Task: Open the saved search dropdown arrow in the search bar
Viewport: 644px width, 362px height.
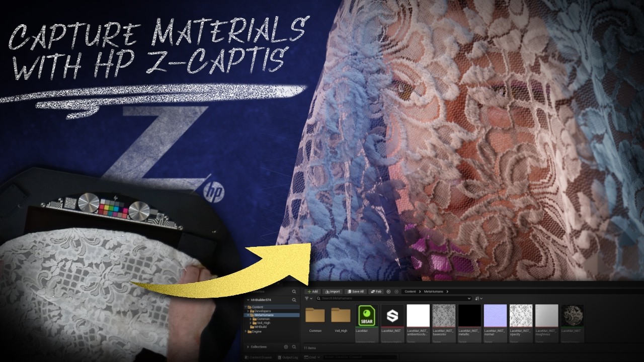Action: coord(469,298)
